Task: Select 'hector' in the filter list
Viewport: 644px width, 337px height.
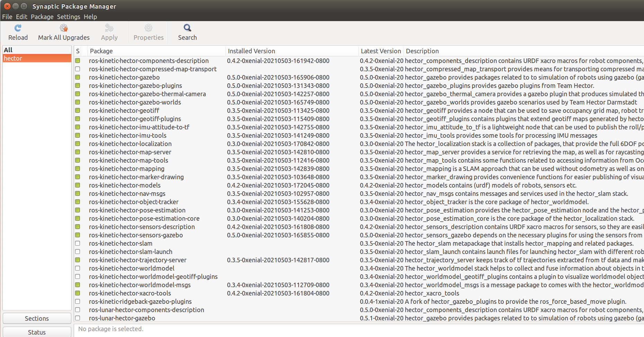Action: (x=37, y=58)
